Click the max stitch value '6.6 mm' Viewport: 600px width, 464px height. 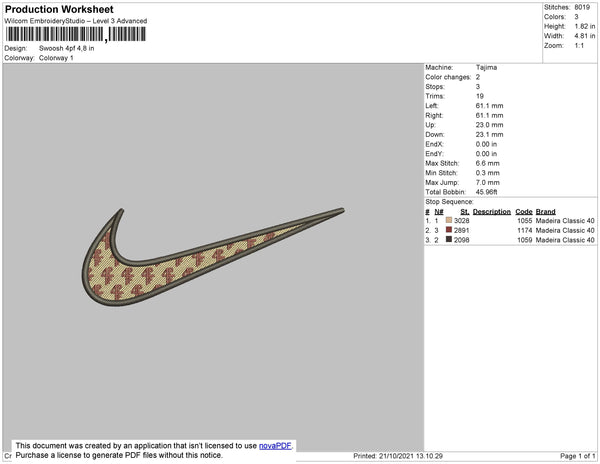(488, 163)
